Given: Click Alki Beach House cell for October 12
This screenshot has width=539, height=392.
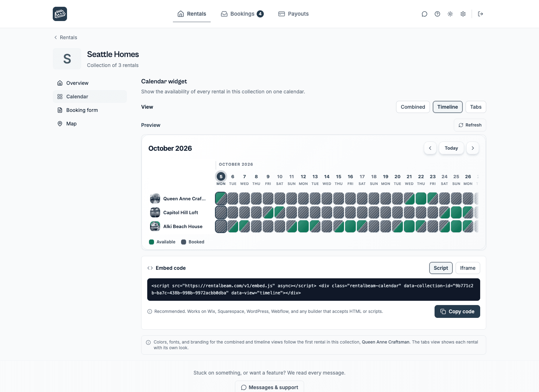Looking at the screenshot, I should [303, 226].
